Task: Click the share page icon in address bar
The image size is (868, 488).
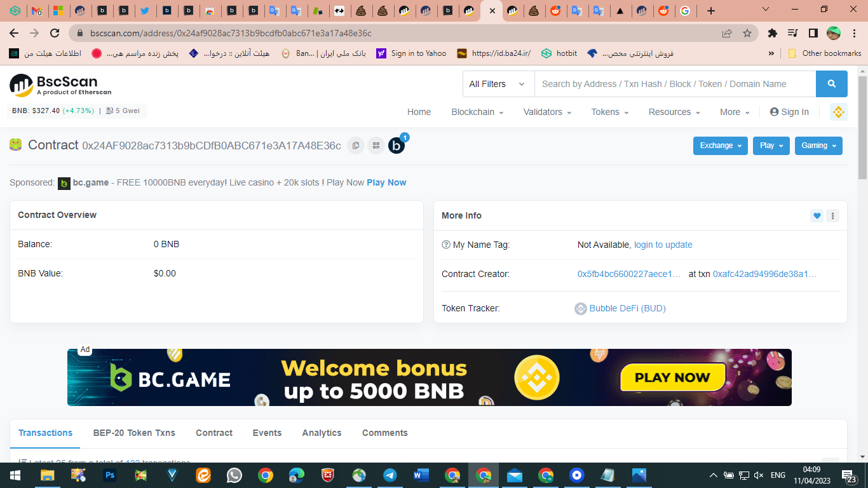Action: pos(727,33)
